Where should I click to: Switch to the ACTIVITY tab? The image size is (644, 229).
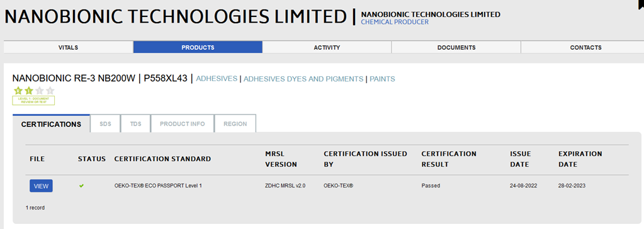[x=327, y=47]
